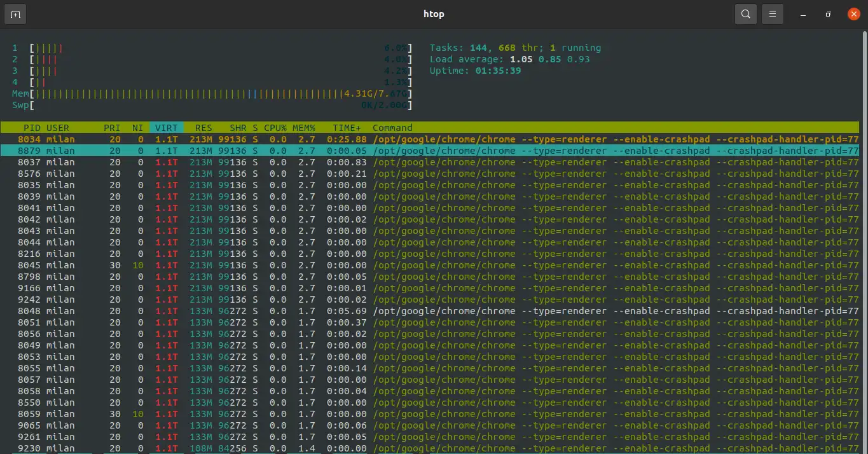Select process row PID 8051
This screenshot has height=454, width=868.
coord(430,322)
